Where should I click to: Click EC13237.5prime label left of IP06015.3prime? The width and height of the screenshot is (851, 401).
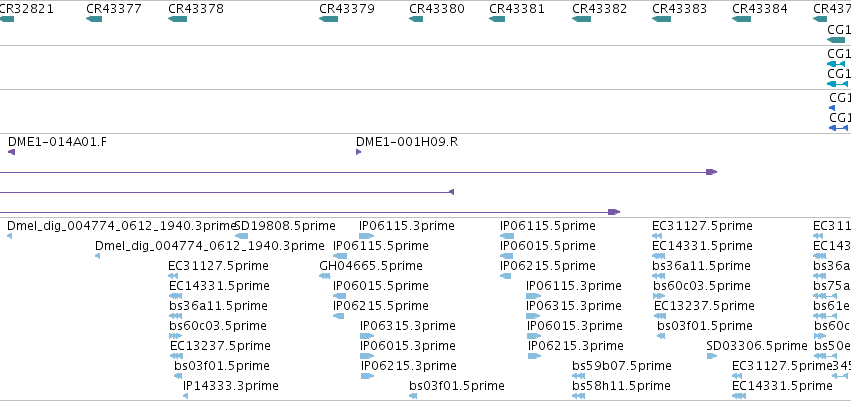click(220, 346)
